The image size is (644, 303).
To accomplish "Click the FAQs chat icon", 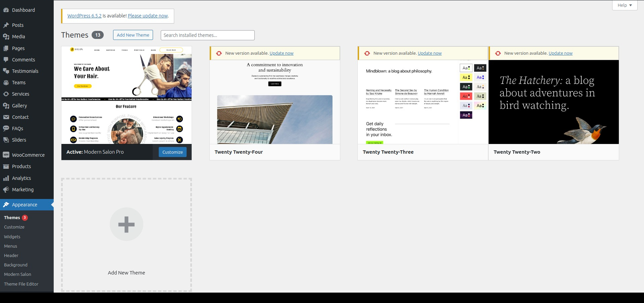I will pos(6,129).
